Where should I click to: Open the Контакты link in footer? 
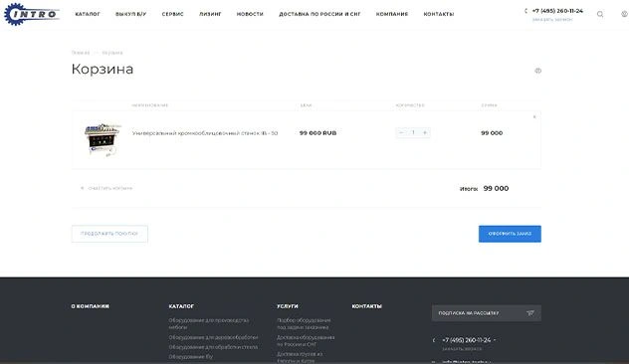[x=366, y=306]
